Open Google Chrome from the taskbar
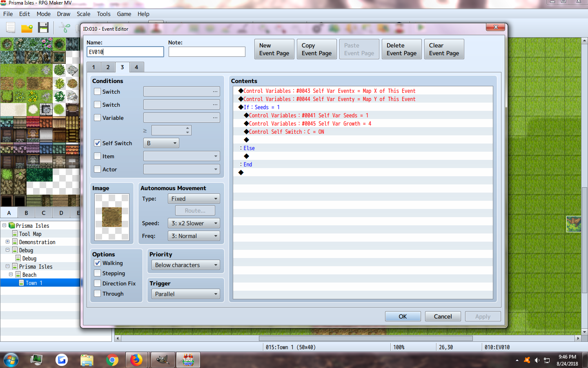Image resolution: width=588 pixels, height=368 pixels. [x=112, y=360]
